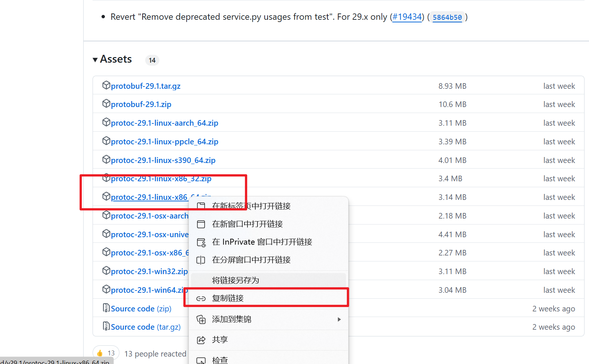589x364 pixels.
Task: Collapse the Assets section triangle
Action: [95, 60]
